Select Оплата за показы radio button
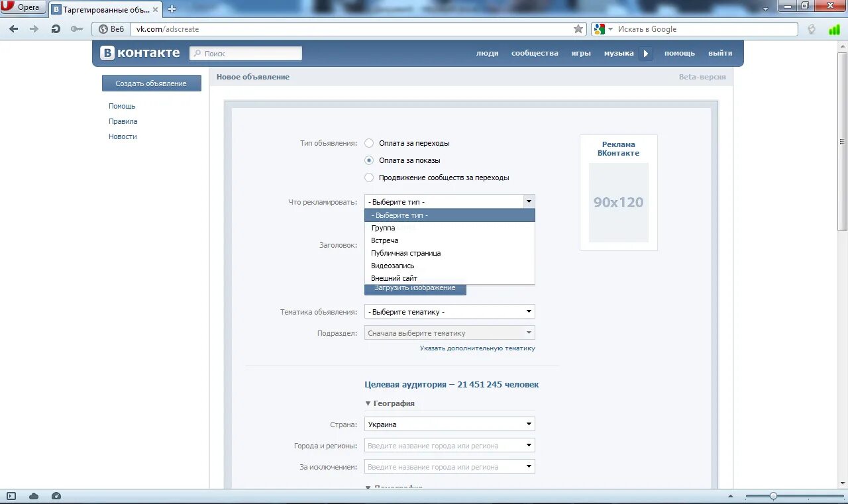848x504 pixels. [x=369, y=160]
